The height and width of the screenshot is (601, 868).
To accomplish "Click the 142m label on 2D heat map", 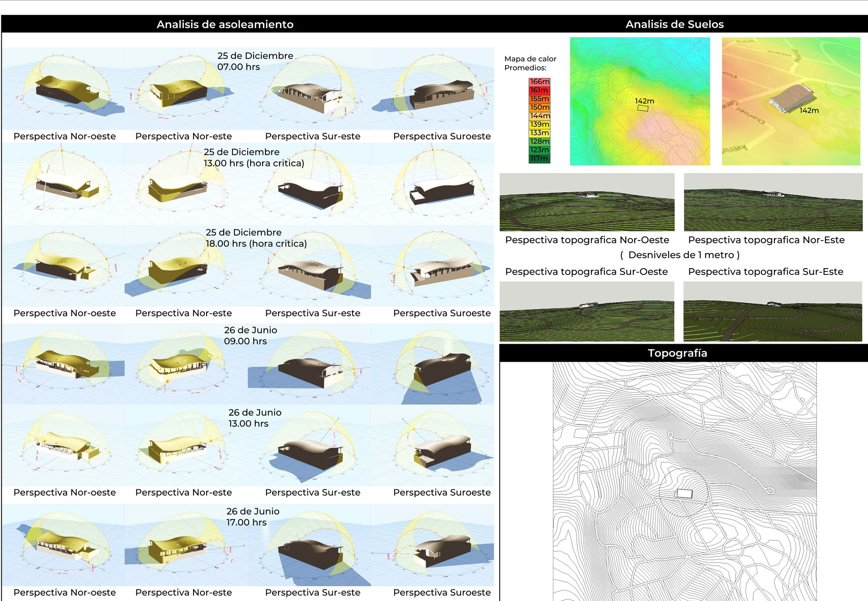I will point(644,101).
